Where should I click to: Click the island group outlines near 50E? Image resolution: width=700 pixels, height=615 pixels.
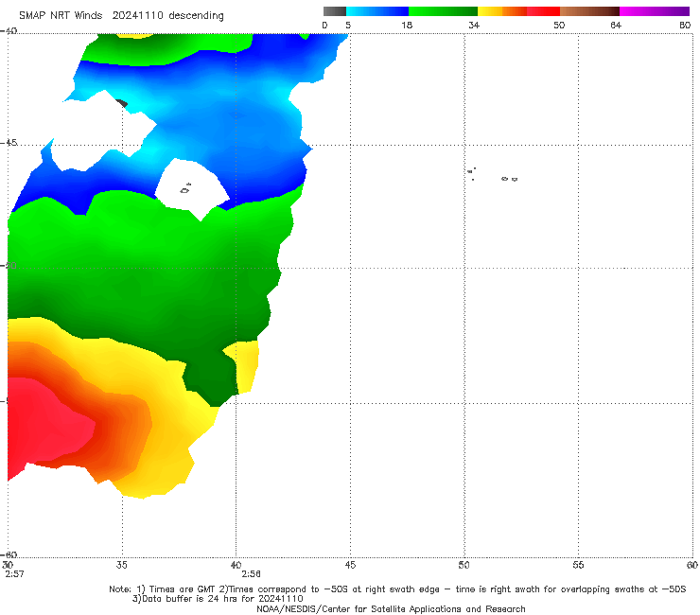493,175
